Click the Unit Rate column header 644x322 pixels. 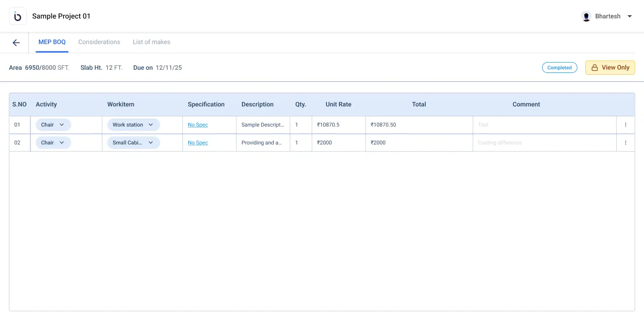tap(339, 104)
